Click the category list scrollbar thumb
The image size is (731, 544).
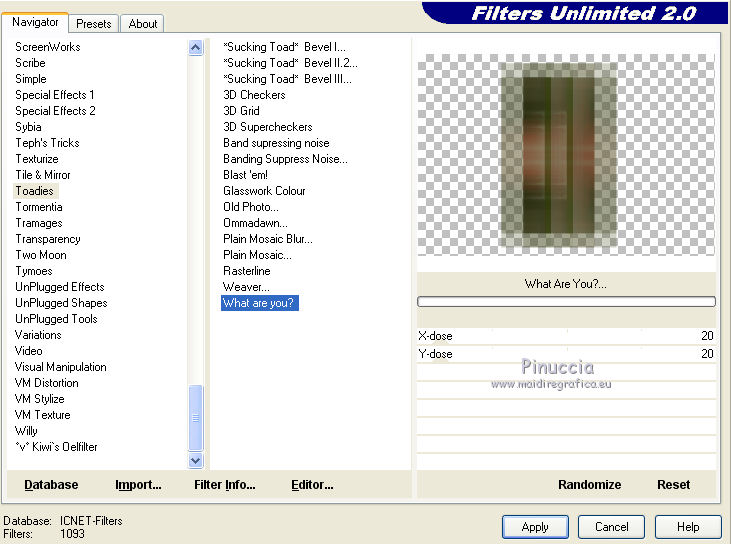tap(195, 418)
